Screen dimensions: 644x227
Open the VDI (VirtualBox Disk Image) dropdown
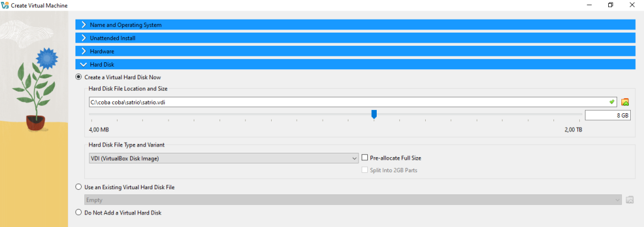(x=224, y=158)
